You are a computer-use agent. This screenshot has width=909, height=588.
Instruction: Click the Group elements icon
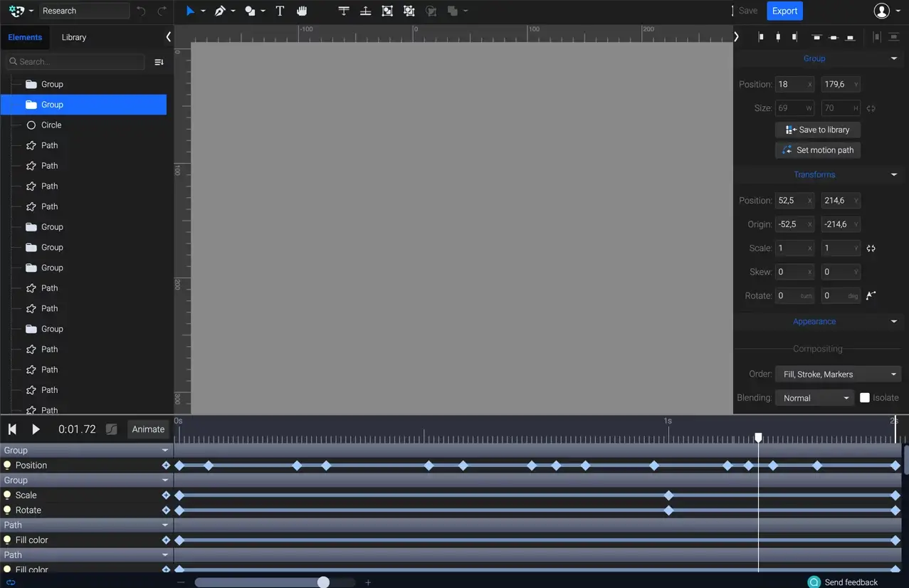click(387, 11)
